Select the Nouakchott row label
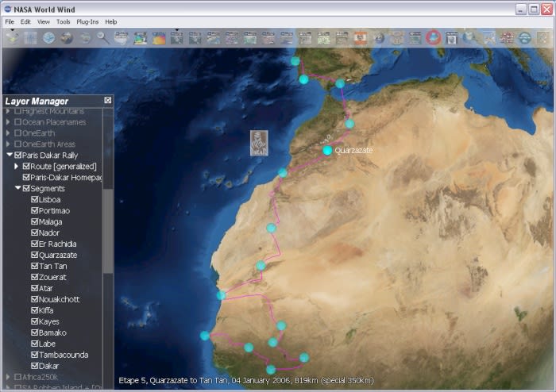The width and height of the screenshot is (556, 392). pyautogui.click(x=60, y=299)
